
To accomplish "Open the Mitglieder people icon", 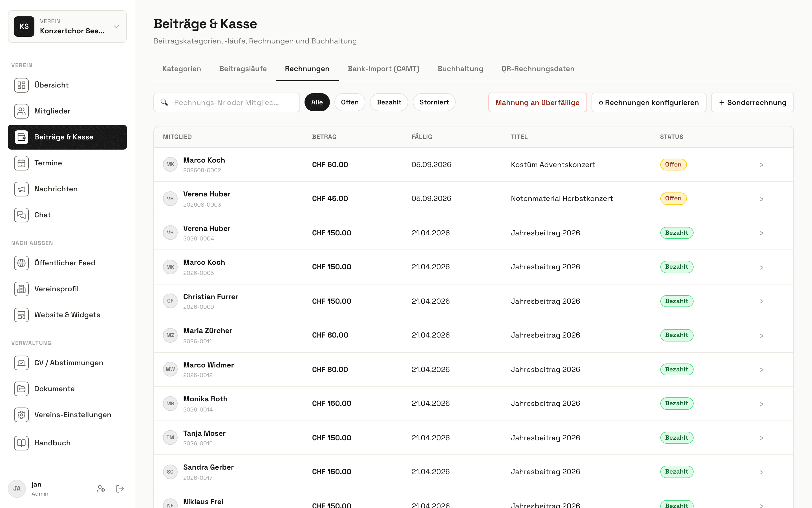I will click(x=21, y=111).
